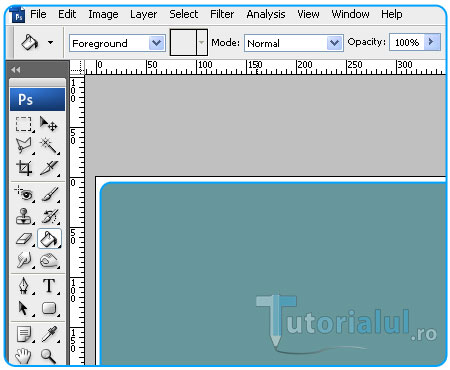Open the tool preset picker arrow
The width and height of the screenshot is (450, 370).
50,43
